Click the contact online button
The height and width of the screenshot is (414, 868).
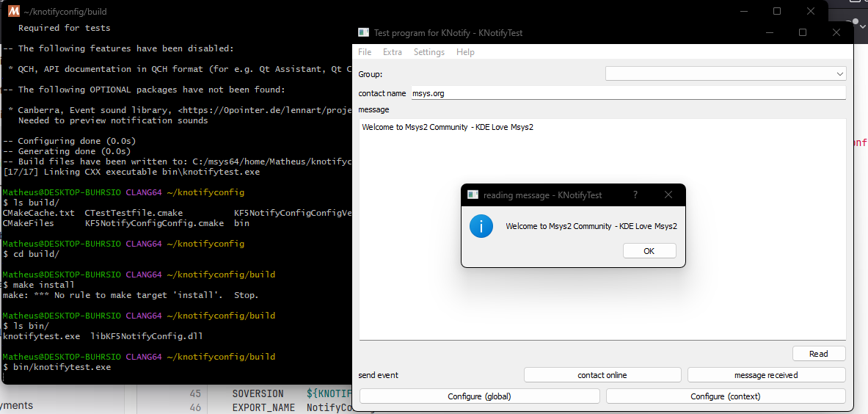coord(602,374)
